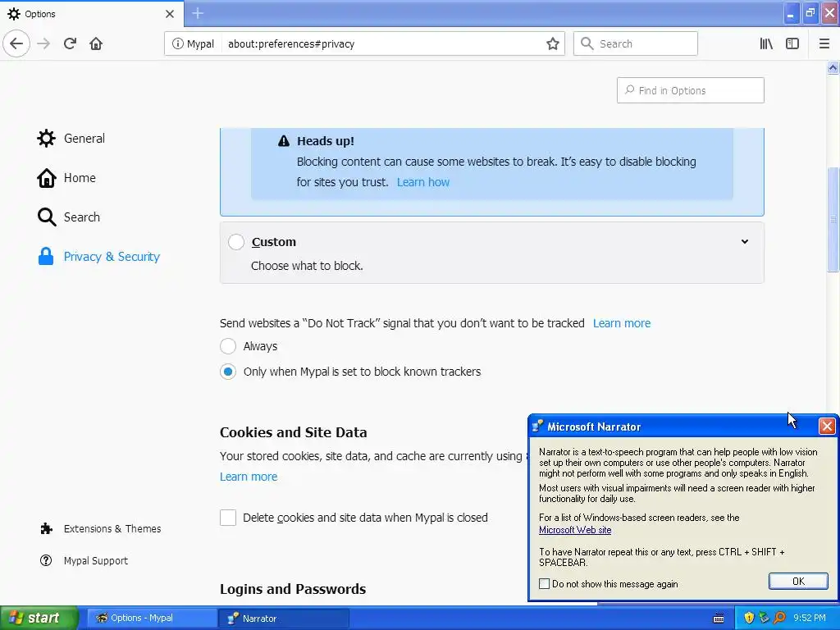Select Only when Mypal blocks known trackers

(x=228, y=372)
